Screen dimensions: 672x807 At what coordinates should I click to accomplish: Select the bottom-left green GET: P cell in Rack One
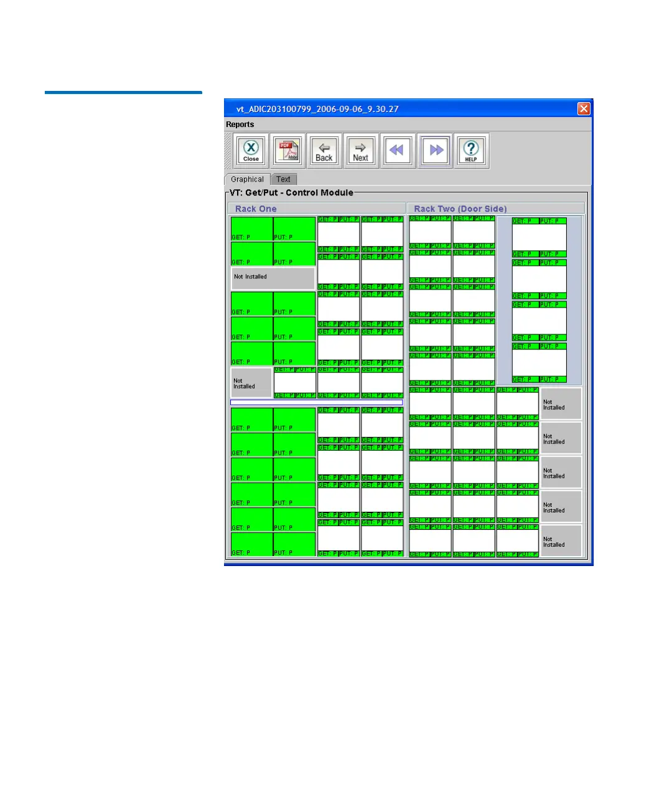click(252, 545)
